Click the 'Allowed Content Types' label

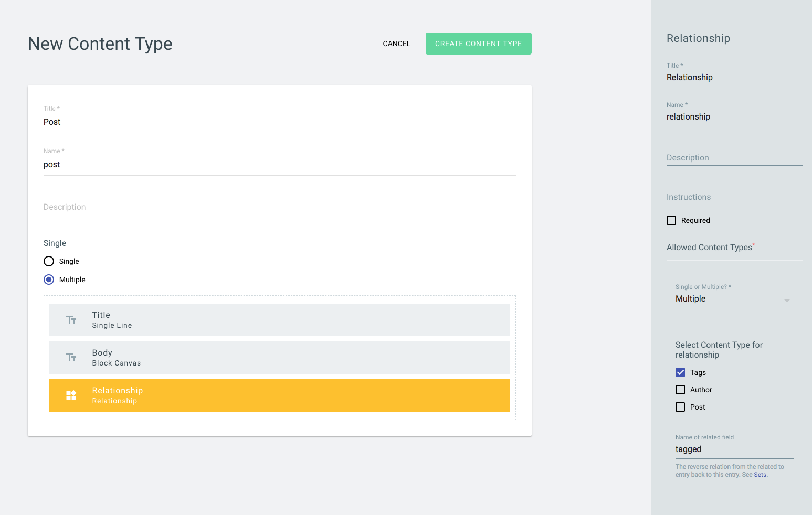(x=711, y=248)
